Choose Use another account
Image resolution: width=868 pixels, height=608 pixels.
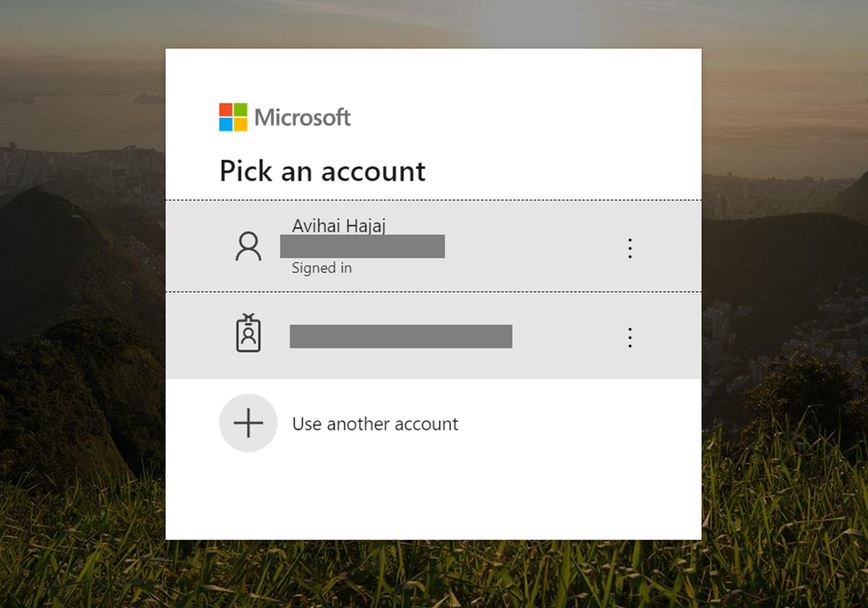pos(375,424)
